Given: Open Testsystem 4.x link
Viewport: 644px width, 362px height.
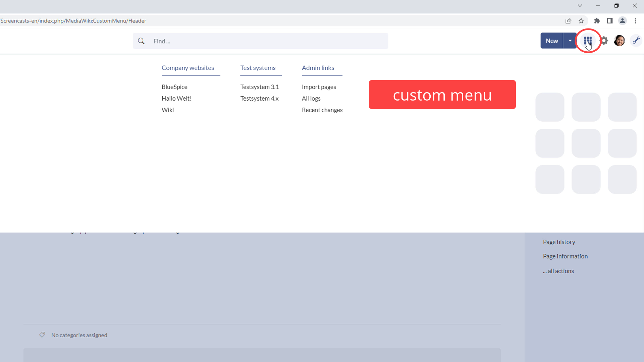Looking at the screenshot, I should (260, 98).
